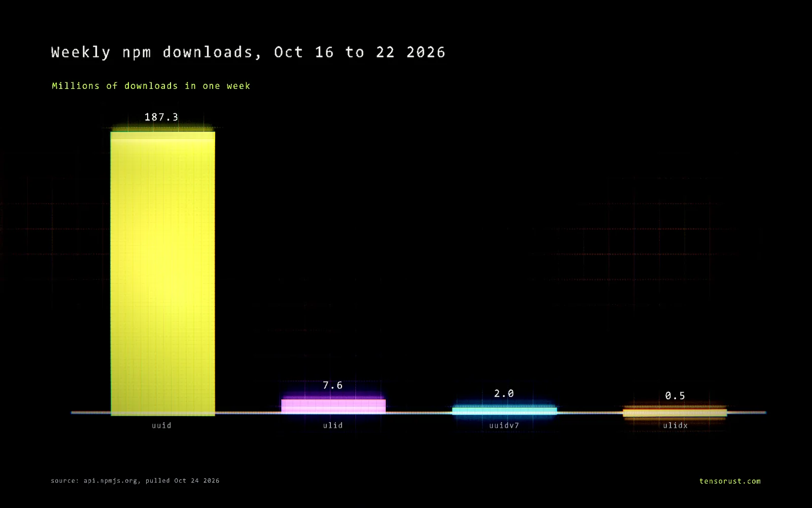The width and height of the screenshot is (812, 508).
Task: Click the source note api.npmjs.org
Action: tap(135, 481)
